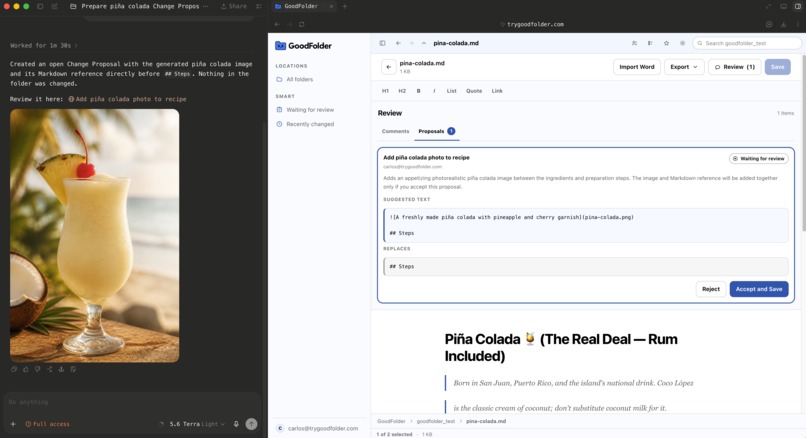Toggle the GoodFolder sidebar panel icon
806x438 pixels.
coord(382,43)
